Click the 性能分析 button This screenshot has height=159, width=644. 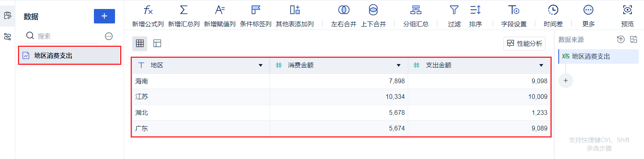(524, 43)
